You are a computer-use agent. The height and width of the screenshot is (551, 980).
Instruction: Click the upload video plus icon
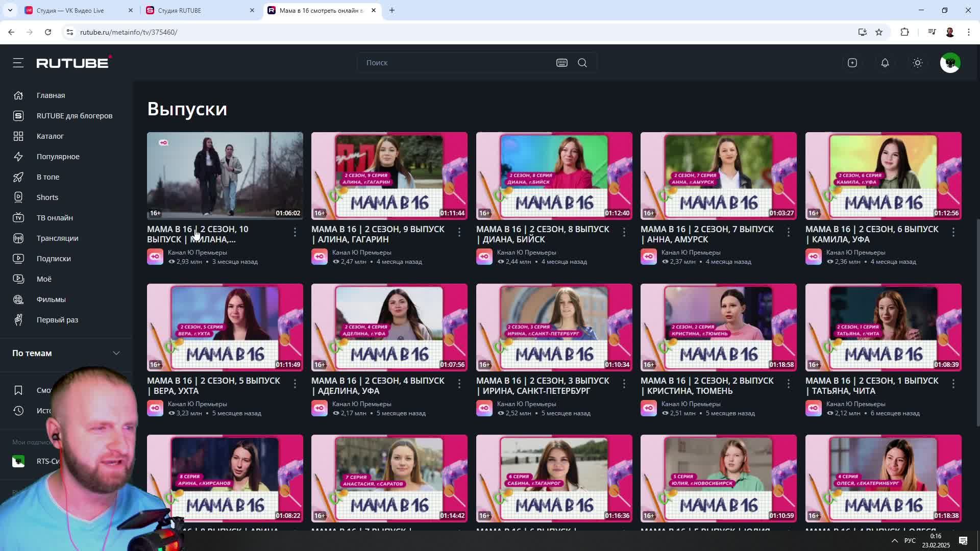point(852,63)
